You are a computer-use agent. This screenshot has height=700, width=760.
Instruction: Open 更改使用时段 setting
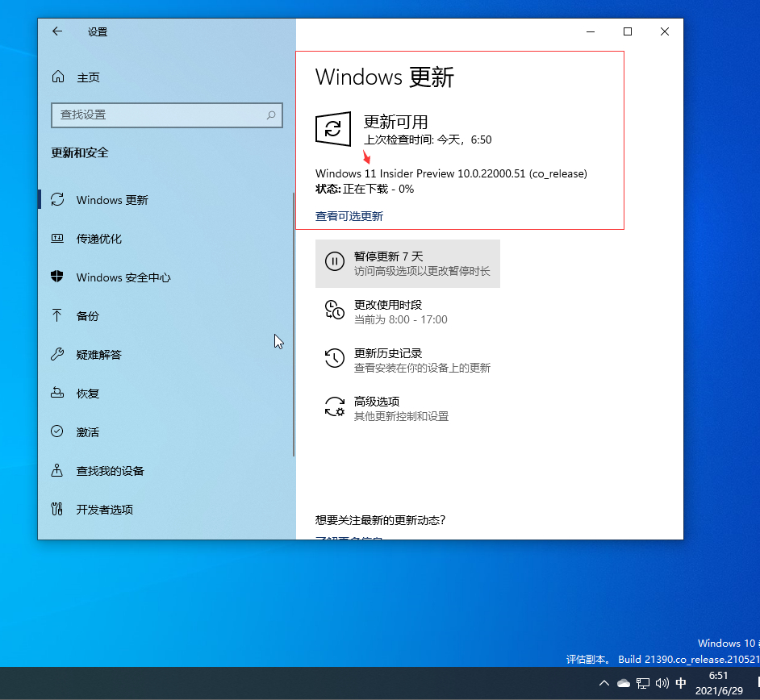[x=407, y=311]
